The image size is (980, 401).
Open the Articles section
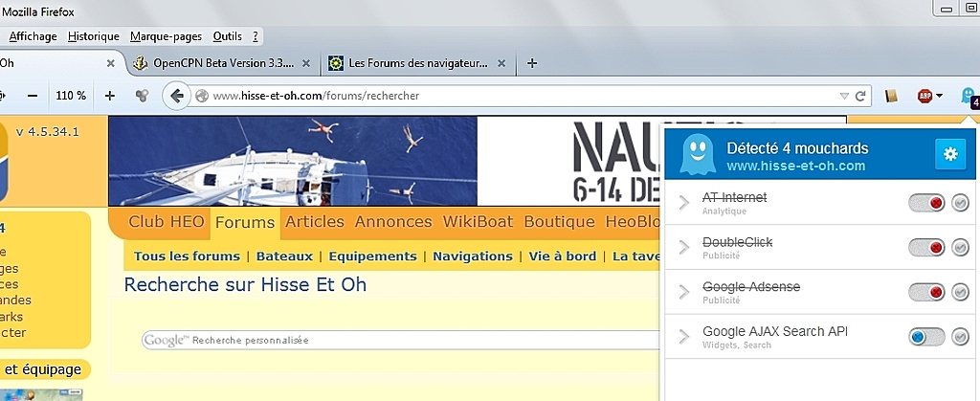pyautogui.click(x=315, y=222)
